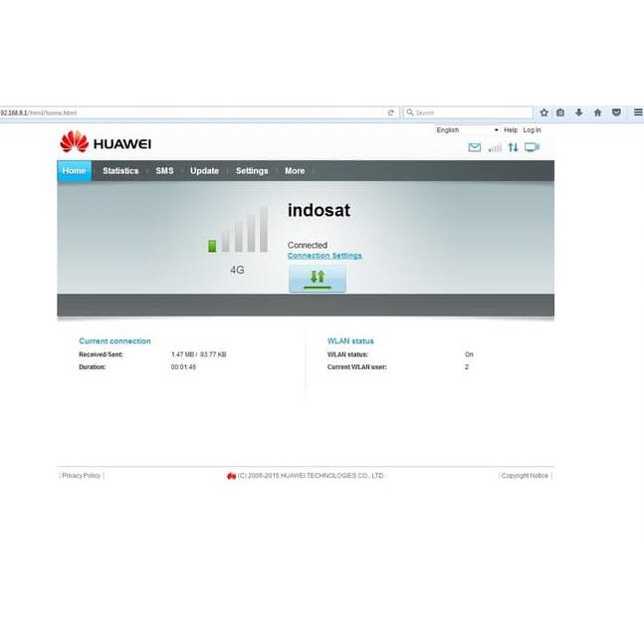Click the signal strength status icon
Screen dimensions: 644x644
[495, 147]
